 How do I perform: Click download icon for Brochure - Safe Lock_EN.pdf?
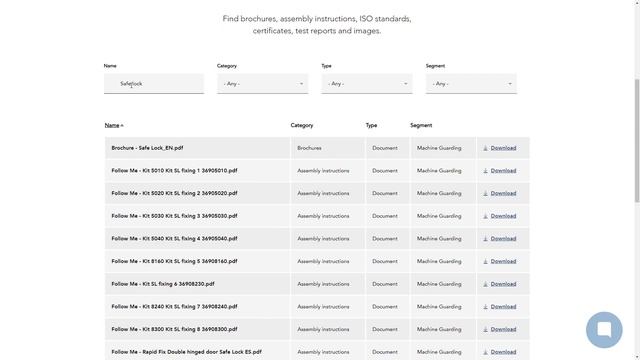pos(485,148)
